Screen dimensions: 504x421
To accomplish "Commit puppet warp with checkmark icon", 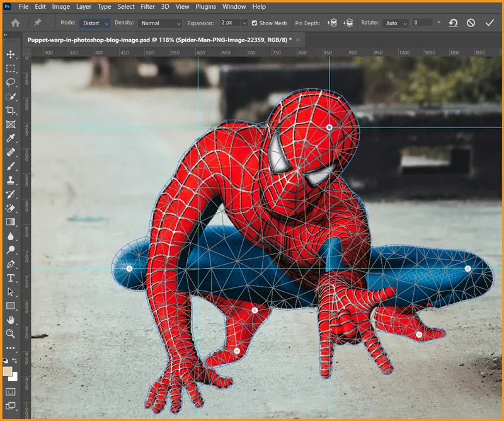I will coord(490,23).
